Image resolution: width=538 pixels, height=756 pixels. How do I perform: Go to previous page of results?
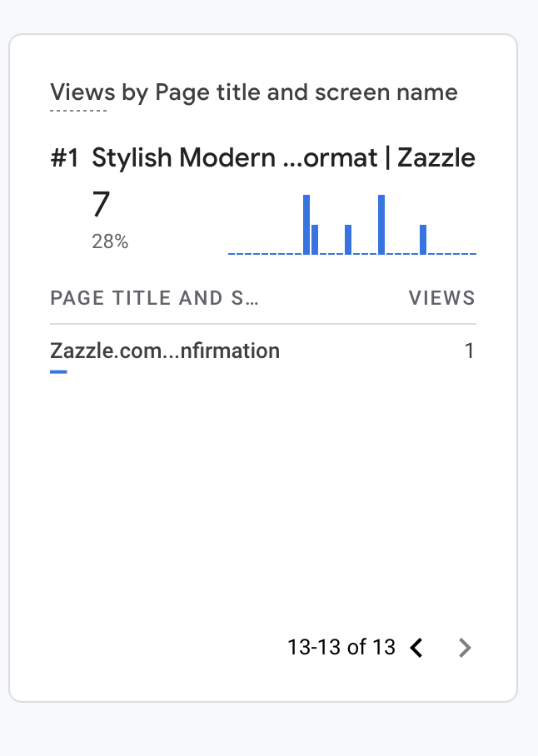tap(416, 648)
